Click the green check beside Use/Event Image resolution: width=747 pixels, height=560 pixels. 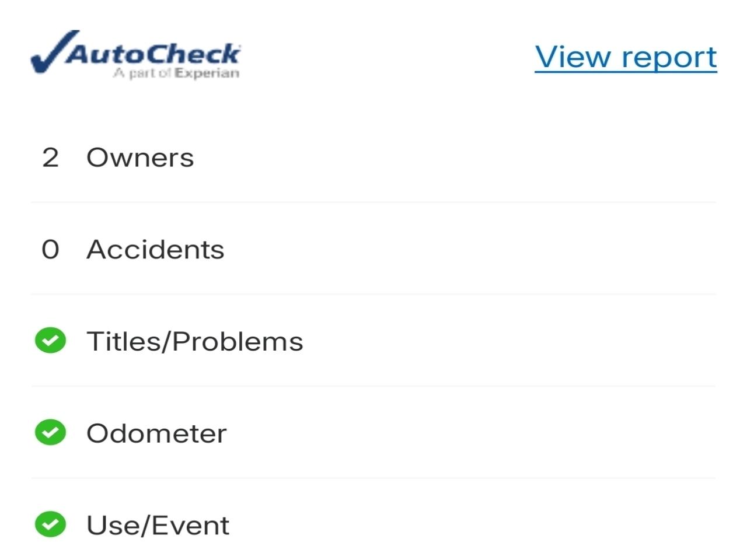point(50,524)
